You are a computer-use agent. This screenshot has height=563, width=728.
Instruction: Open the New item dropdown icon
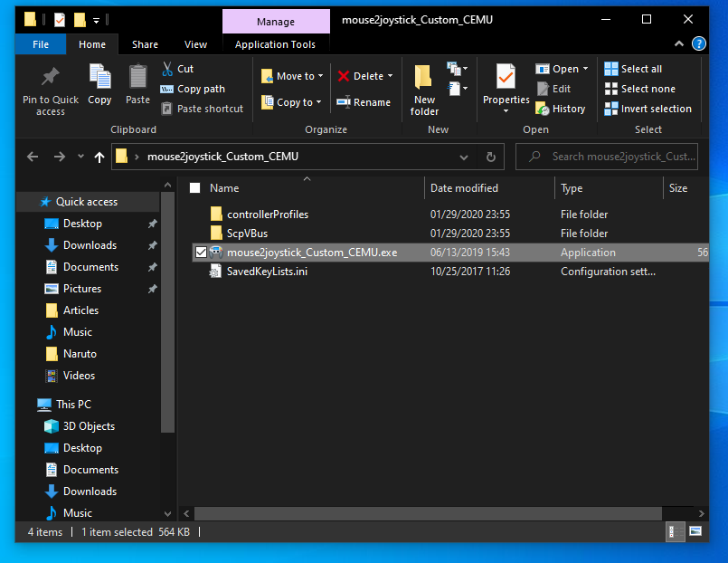(x=458, y=69)
